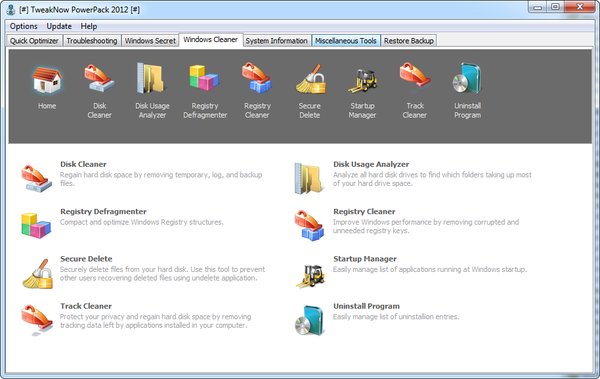
Task: Launch Track Cleaner from the dark toolbar
Action: coord(414,76)
